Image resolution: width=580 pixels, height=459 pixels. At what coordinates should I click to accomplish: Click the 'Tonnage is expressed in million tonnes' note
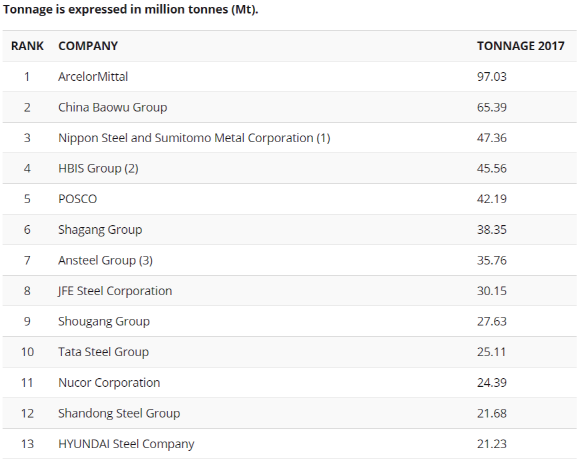[x=130, y=9]
